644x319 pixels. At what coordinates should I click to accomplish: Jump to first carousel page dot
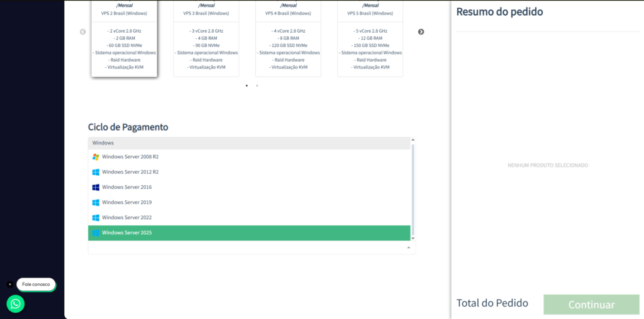247,85
